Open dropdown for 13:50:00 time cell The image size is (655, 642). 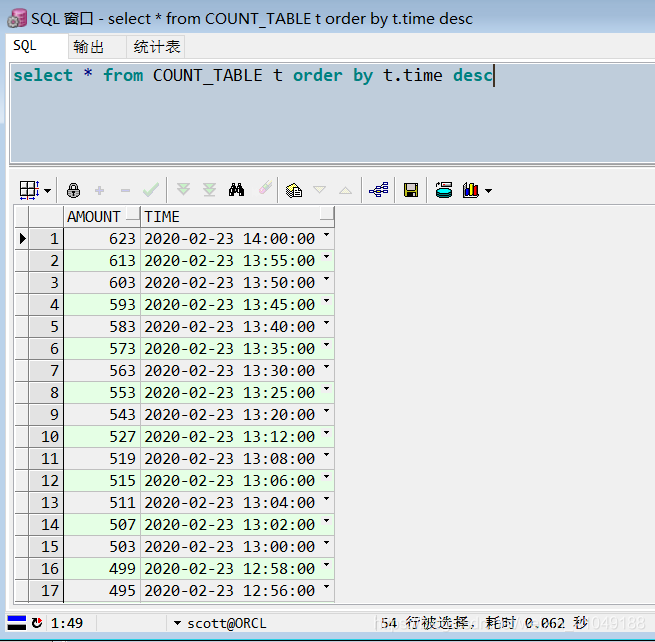click(327, 279)
